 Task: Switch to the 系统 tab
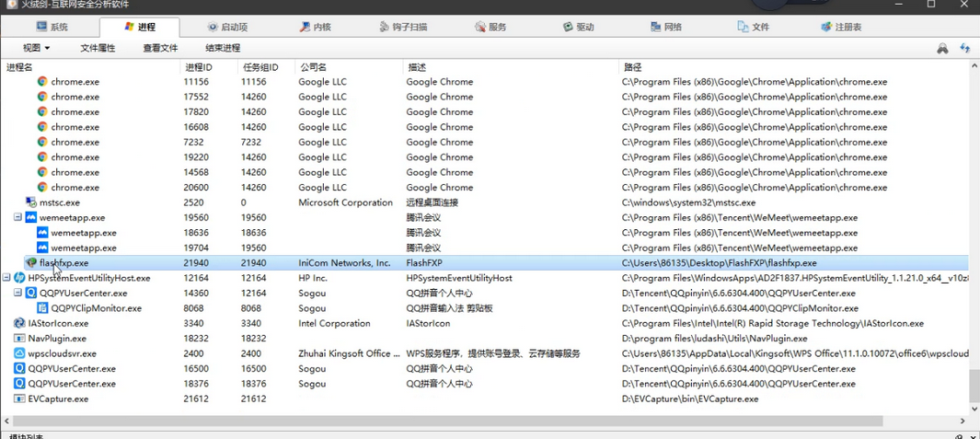(52, 27)
